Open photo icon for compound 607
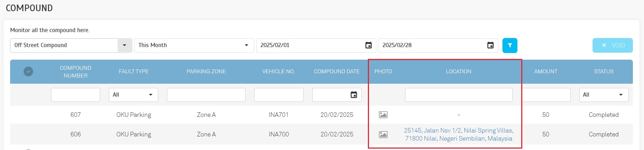This screenshot has height=150, width=644. point(383,115)
